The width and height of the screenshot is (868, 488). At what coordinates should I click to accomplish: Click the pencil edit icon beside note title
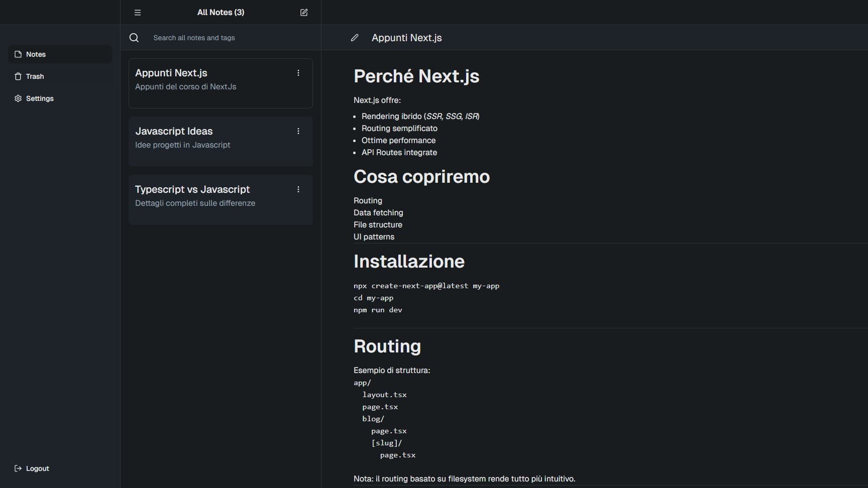click(x=355, y=38)
